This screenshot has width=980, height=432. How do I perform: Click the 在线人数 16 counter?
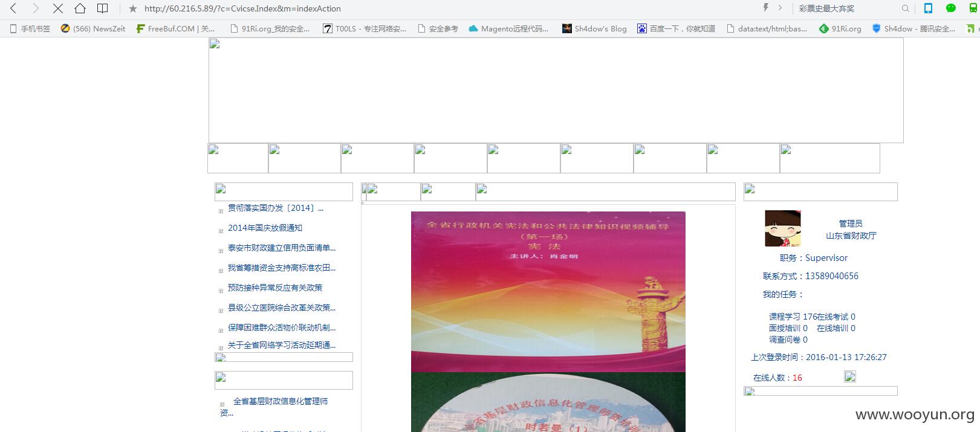tap(777, 378)
